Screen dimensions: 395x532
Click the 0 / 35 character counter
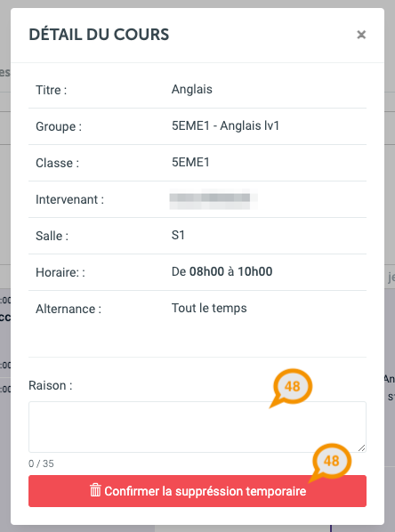click(41, 463)
